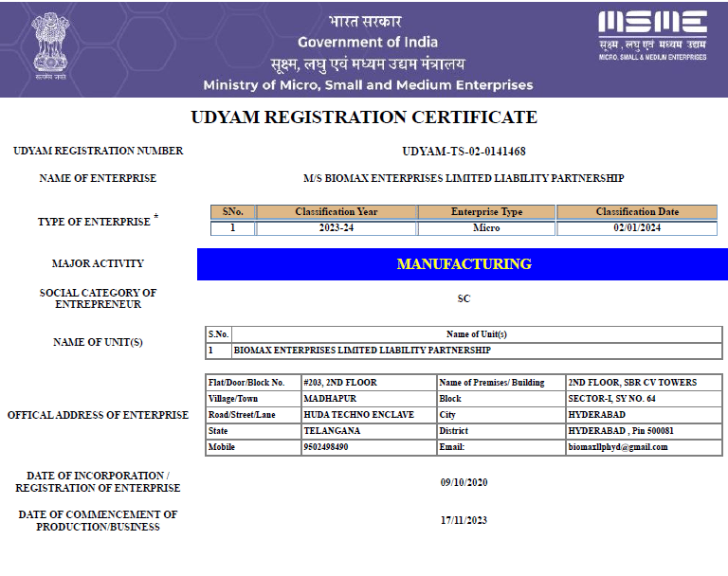Select the 02/01/2024 classification date cell

(x=637, y=228)
